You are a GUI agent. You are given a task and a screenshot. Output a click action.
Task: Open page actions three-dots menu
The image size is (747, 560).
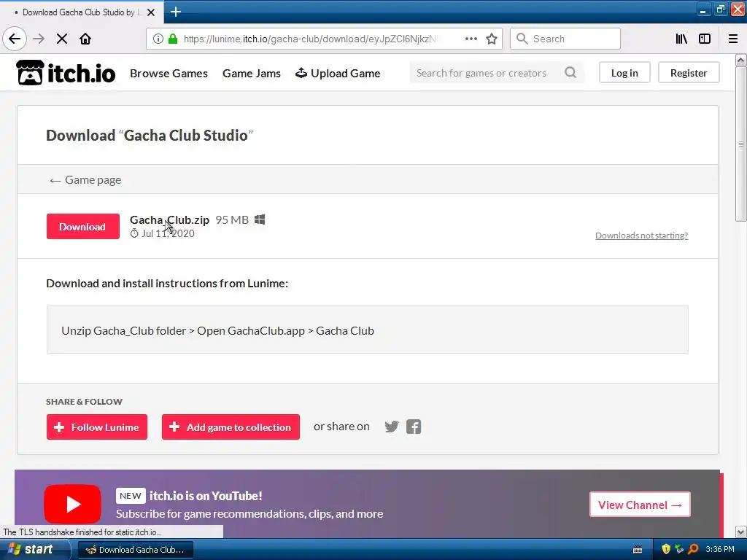tap(471, 39)
